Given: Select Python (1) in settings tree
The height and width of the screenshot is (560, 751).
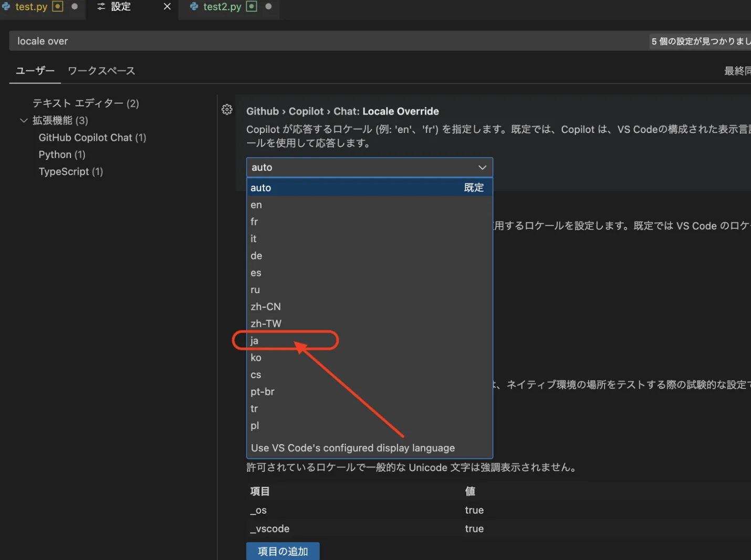Looking at the screenshot, I should point(62,154).
